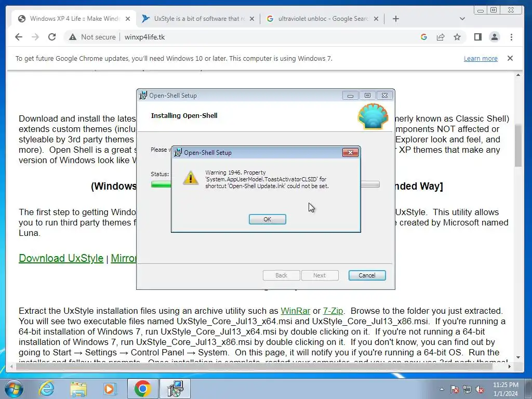Screen dimensions: 532x399
Task: Close the Open-Shell warning dialog with the red X
Action: coord(351,152)
